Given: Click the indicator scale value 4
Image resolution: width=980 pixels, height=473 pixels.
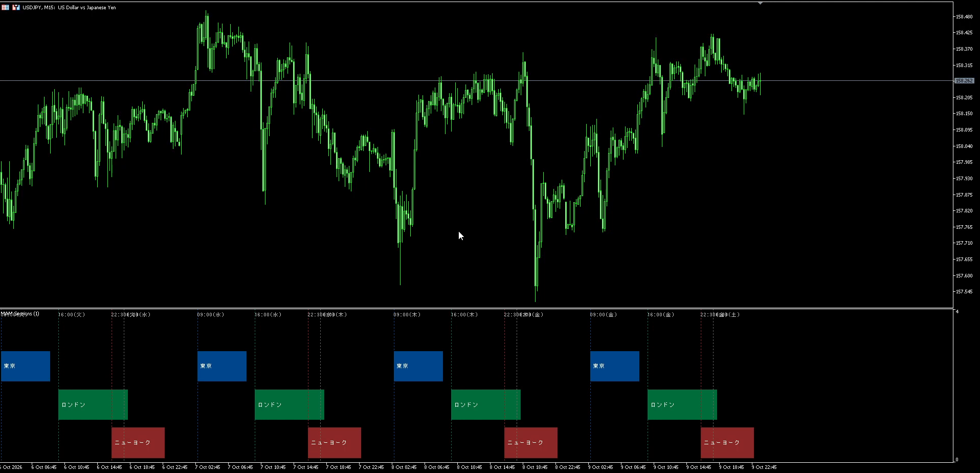Looking at the screenshot, I should (957, 312).
